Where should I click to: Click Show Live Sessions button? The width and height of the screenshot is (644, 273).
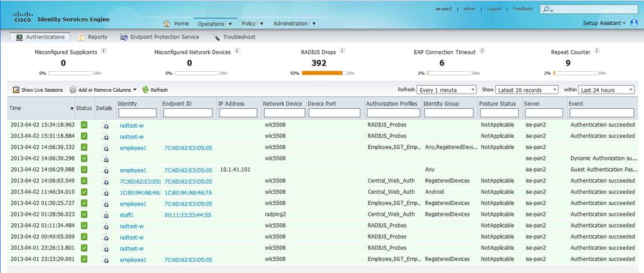38,90
